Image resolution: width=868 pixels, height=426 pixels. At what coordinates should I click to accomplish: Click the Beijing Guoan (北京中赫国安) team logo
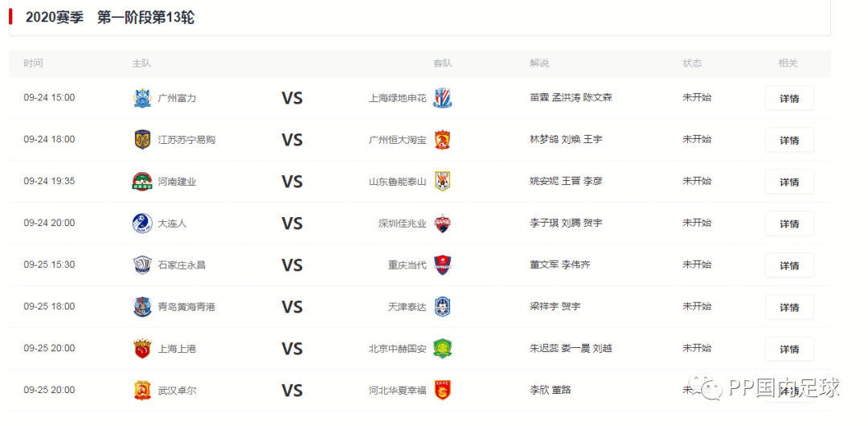tap(443, 349)
